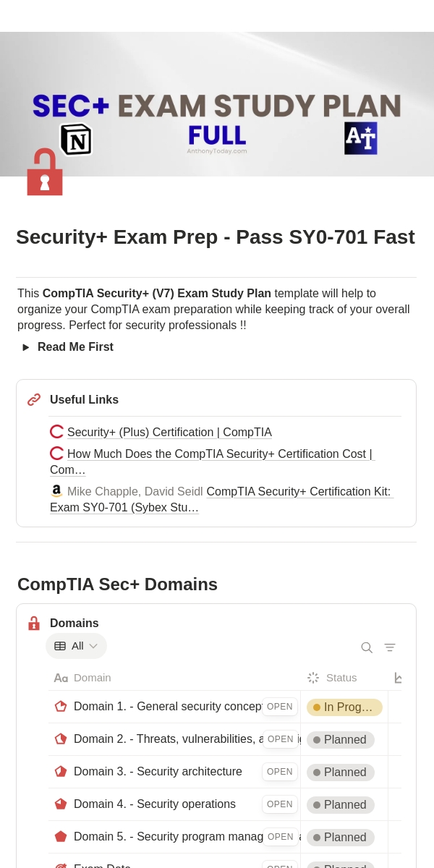Click the Domain 3 pentagon icon

(61, 772)
